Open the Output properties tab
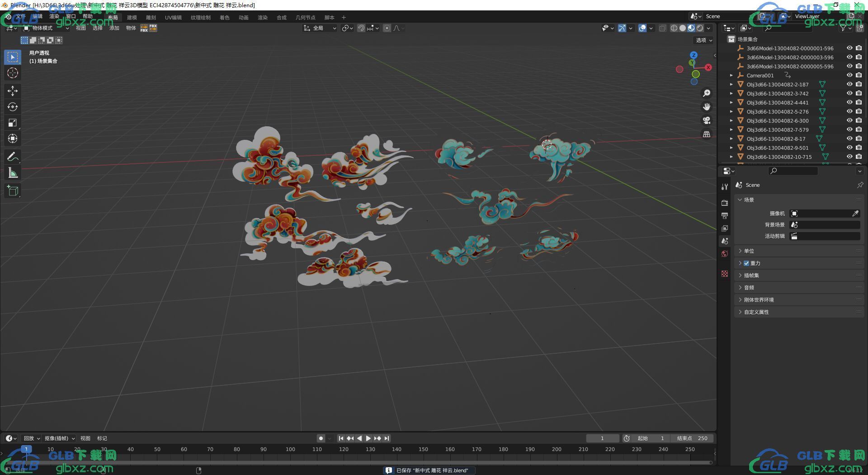Viewport: 868px width, 475px height. coord(725,215)
